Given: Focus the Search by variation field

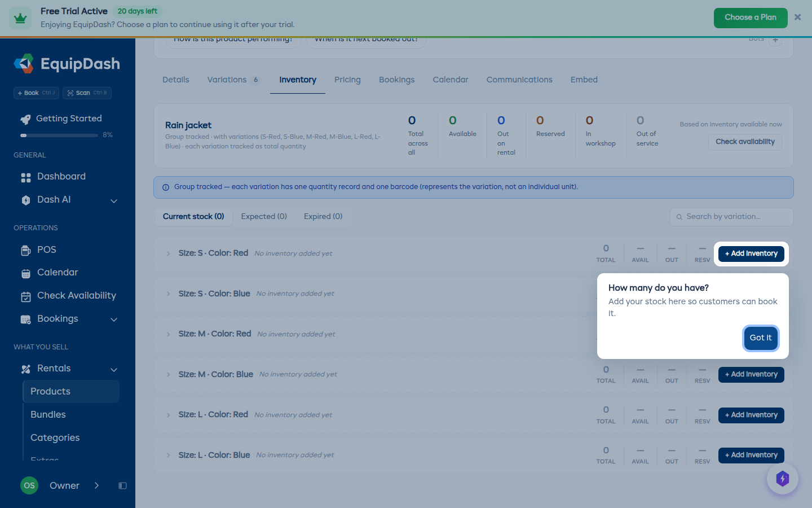Looking at the screenshot, I should pos(732,217).
